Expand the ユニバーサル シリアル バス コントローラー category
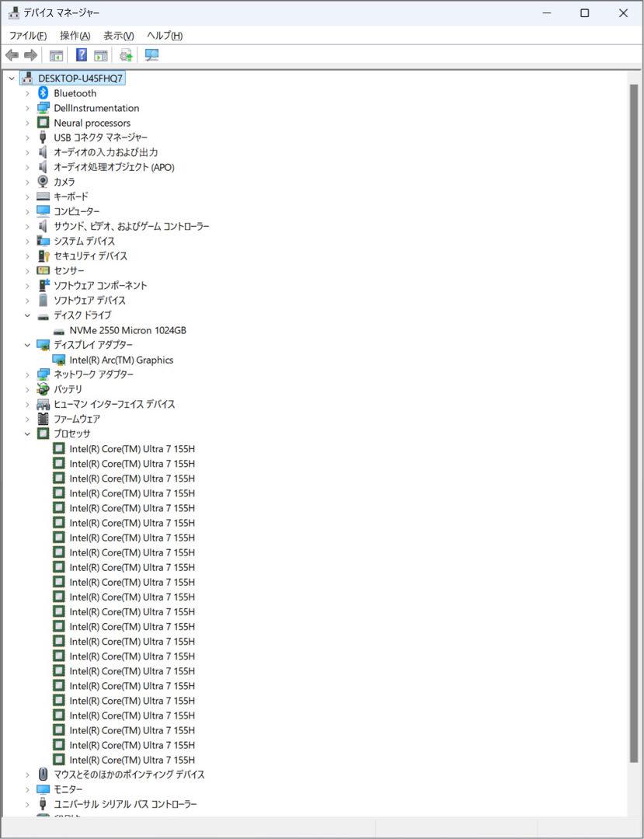The height and width of the screenshot is (839, 644). coord(27,804)
